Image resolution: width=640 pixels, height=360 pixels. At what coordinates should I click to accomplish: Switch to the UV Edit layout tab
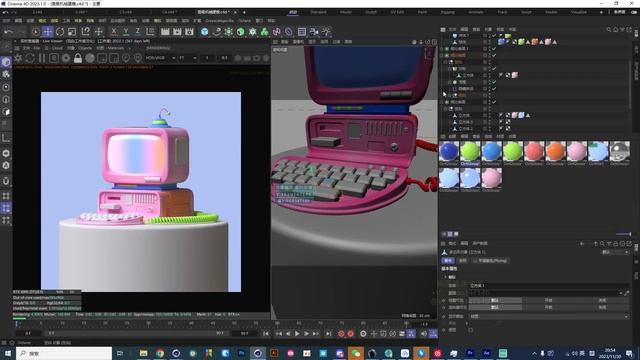tap(397, 12)
